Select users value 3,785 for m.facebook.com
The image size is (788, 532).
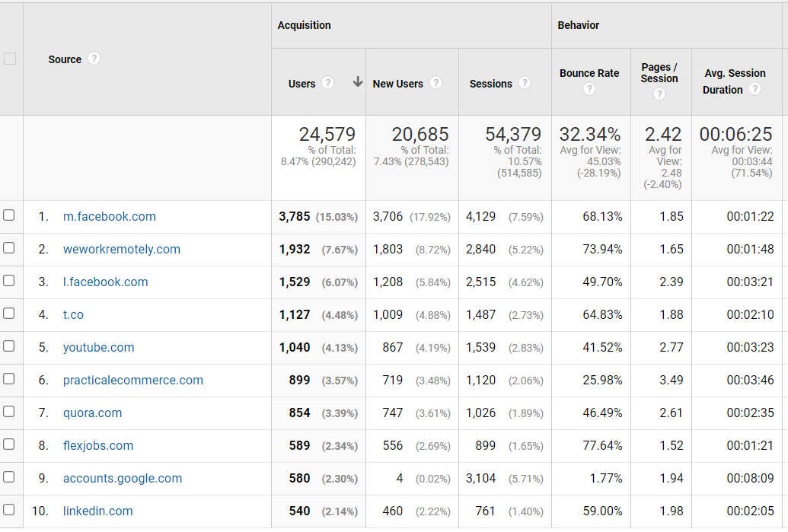[x=295, y=216]
